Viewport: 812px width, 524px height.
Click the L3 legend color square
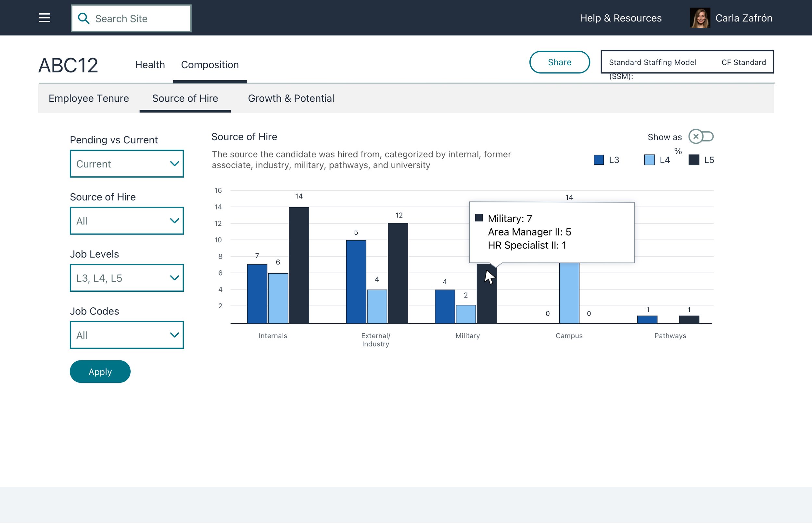[x=598, y=160]
